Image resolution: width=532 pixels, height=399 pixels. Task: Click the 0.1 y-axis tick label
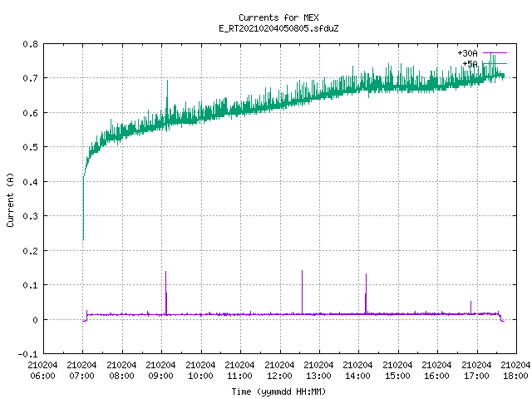tap(30, 285)
